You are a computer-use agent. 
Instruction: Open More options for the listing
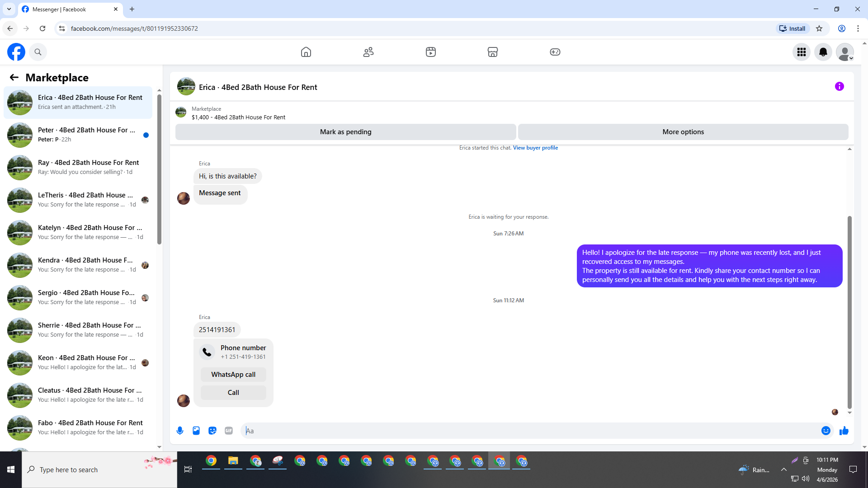(x=683, y=132)
